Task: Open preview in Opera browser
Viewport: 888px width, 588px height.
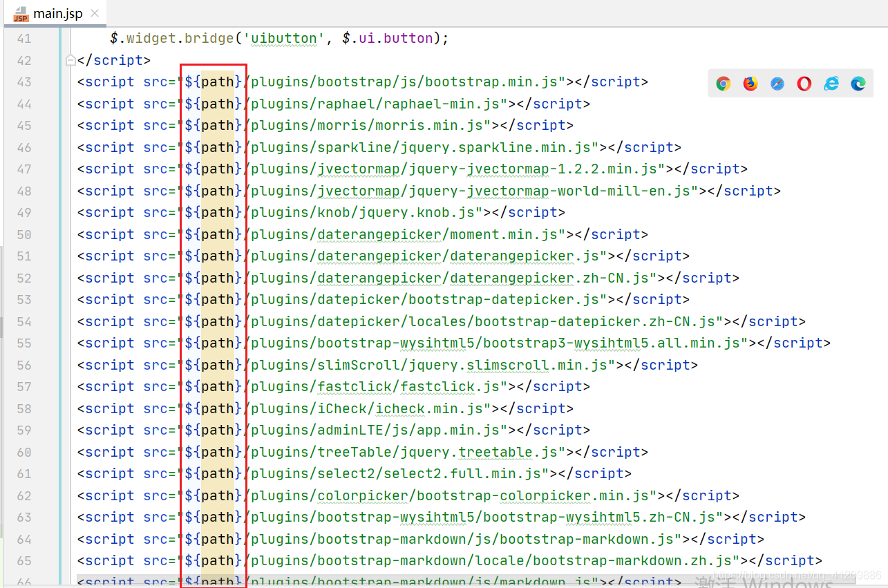Action: (x=804, y=84)
